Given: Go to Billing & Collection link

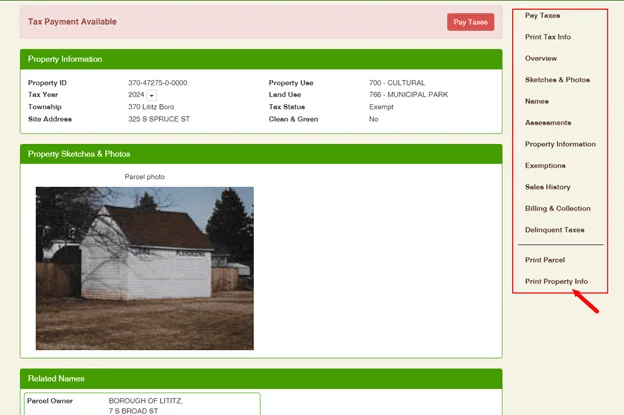Looking at the screenshot, I should (558, 209).
